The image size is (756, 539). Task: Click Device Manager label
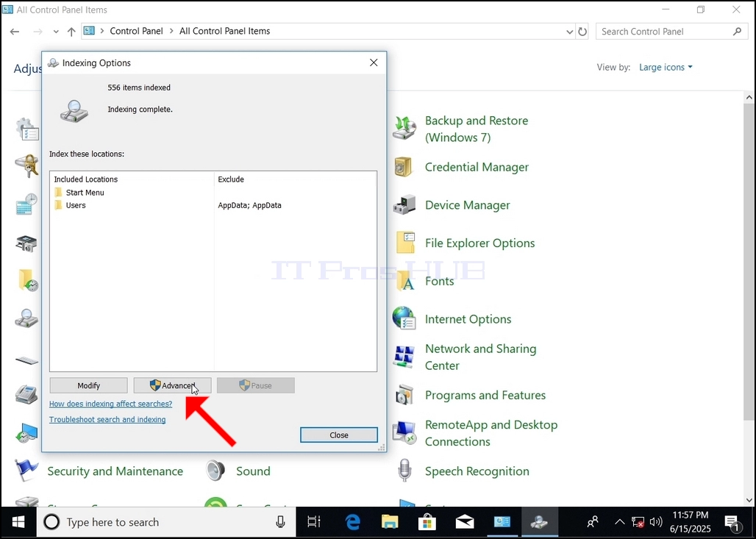coord(467,205)
